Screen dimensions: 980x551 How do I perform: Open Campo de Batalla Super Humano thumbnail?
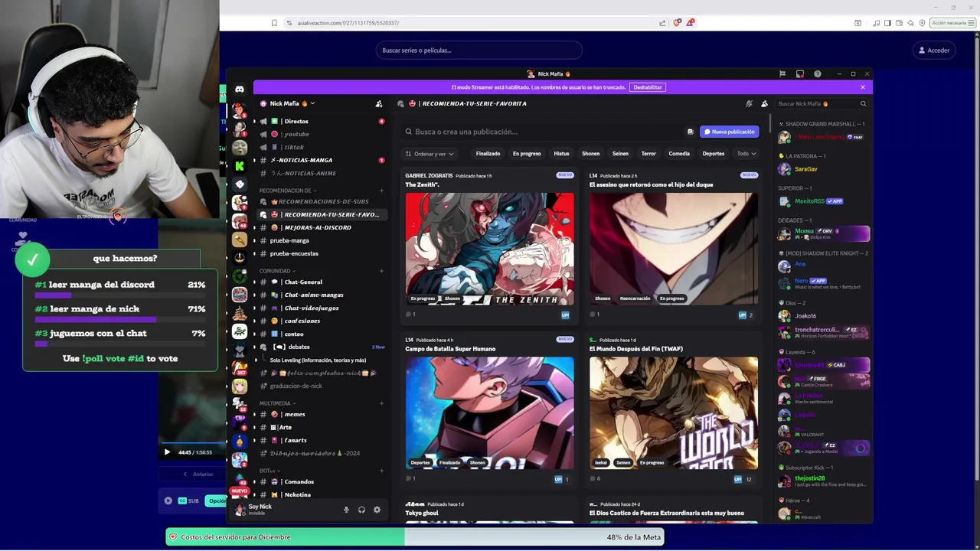coord(489,413)
